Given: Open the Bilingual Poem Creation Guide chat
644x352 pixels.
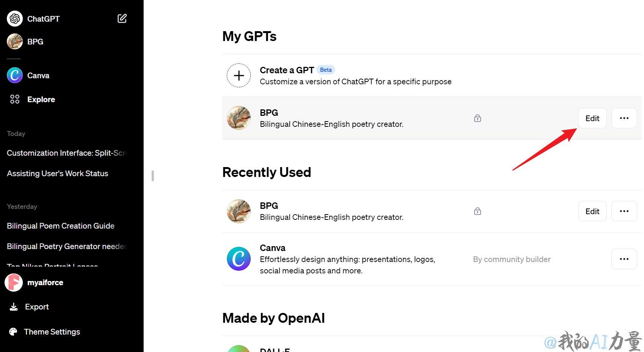Looking at the screenshot, I should (x=61, y=226).
